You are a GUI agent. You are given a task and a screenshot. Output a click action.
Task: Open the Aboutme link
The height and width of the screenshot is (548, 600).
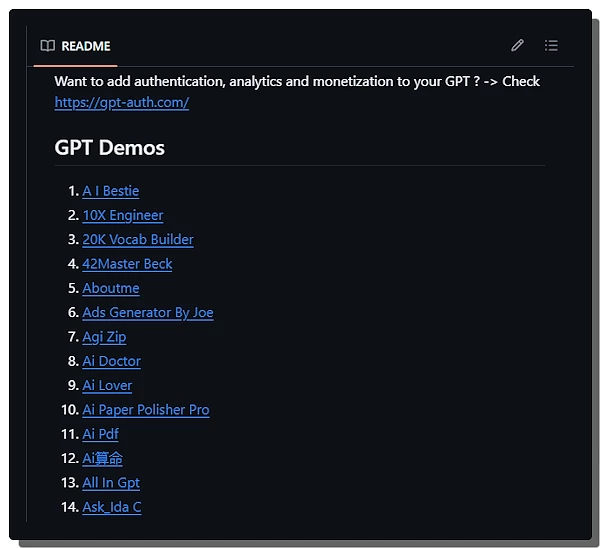point(111,288)
